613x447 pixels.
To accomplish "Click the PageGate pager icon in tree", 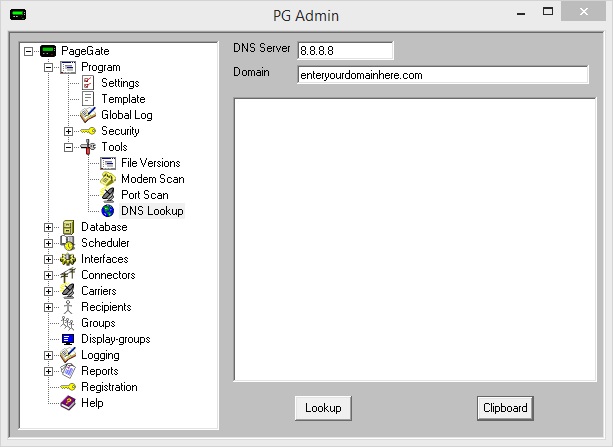I will 48,51.
